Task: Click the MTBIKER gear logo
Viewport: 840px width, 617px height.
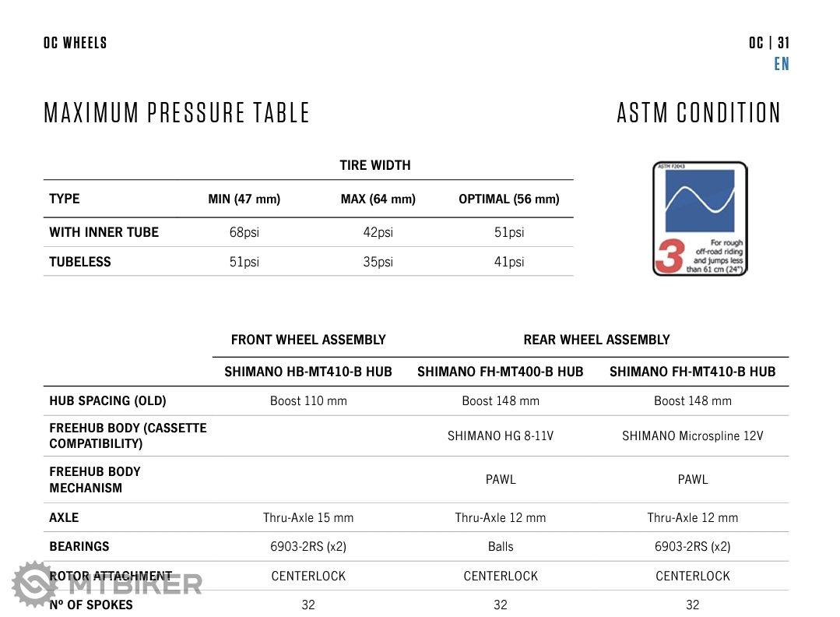Action: point(34,584)
